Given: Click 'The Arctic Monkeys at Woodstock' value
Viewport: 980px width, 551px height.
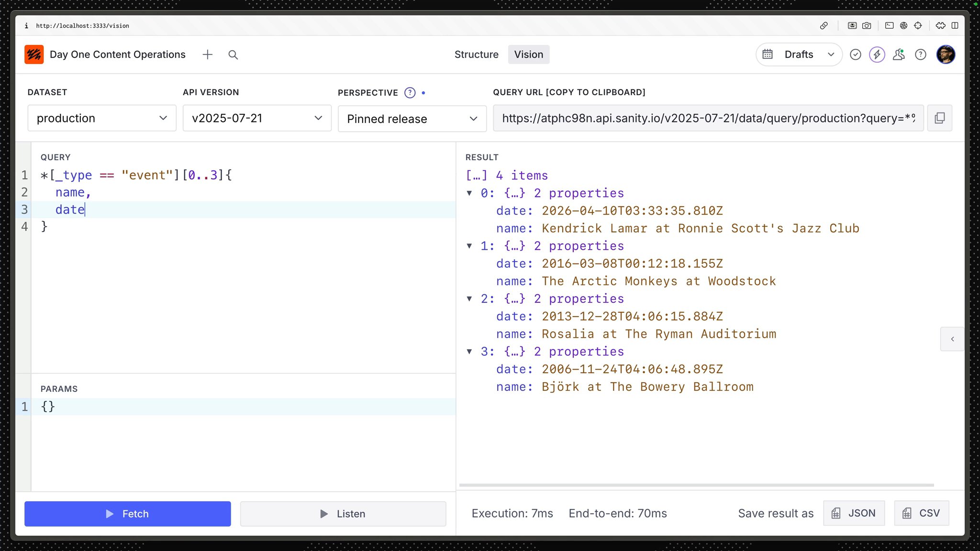Looking at the screenshot, I should 659,281.
